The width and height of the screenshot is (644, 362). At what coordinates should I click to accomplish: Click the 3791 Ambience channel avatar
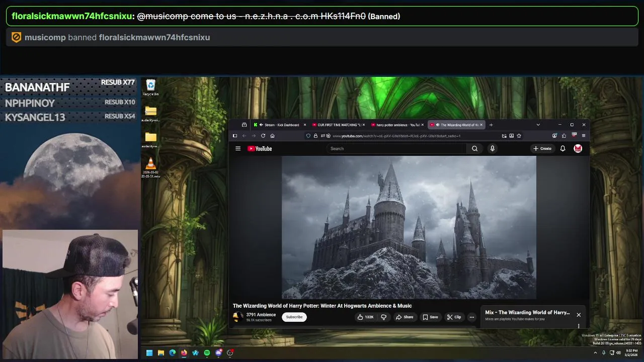pyautogui.click(x=238, y=317)
